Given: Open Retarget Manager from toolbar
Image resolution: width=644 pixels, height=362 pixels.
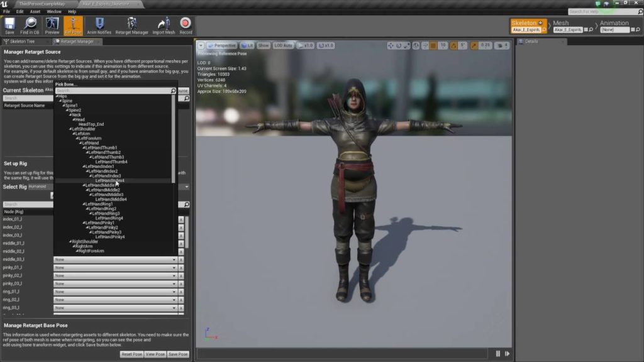Looking at the screenshot, I should point(131,26).
